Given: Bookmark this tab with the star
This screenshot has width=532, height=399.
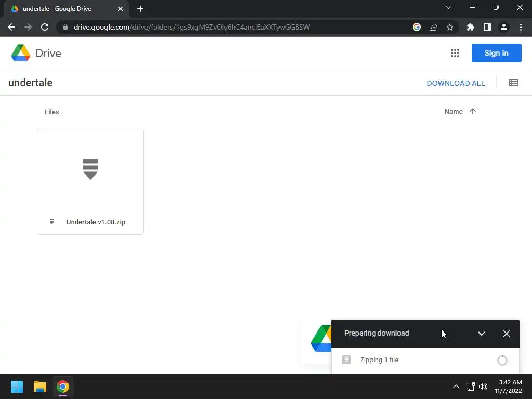Looking at the screenshot, I should tap(450, 27).
